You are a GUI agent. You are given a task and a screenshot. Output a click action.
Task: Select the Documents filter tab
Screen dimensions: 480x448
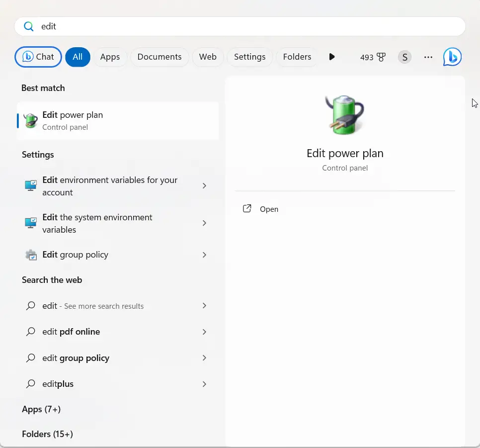click(x=160, y=57)
